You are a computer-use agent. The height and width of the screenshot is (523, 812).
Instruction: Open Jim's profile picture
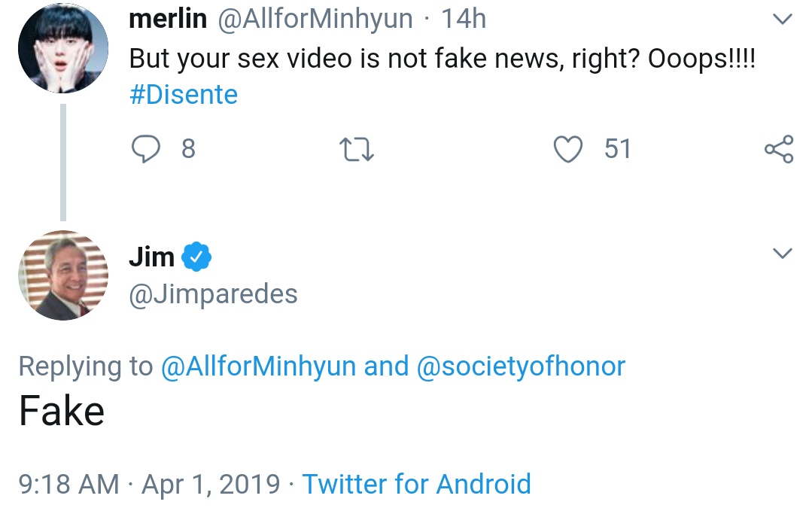point(62,275)
